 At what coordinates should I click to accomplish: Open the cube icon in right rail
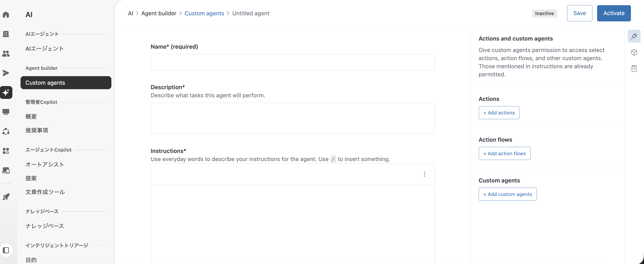coord(634,52)
